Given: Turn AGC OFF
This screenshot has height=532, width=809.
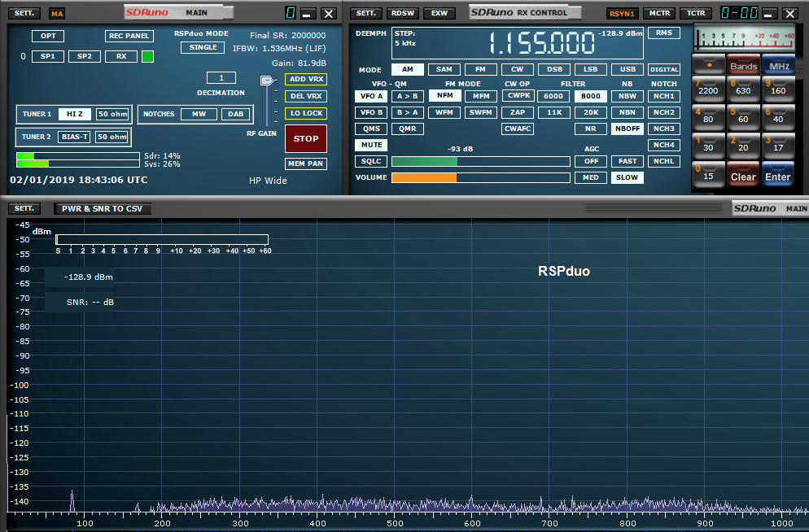Looking at the screenshot, I should pyautogui.click(x=591, y=161).
